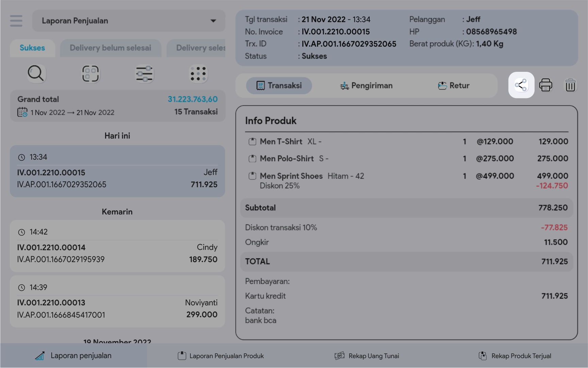Screen dimensions: 588x368
Task: Click the barcode scan icon
Action: (x=90, y=74)
